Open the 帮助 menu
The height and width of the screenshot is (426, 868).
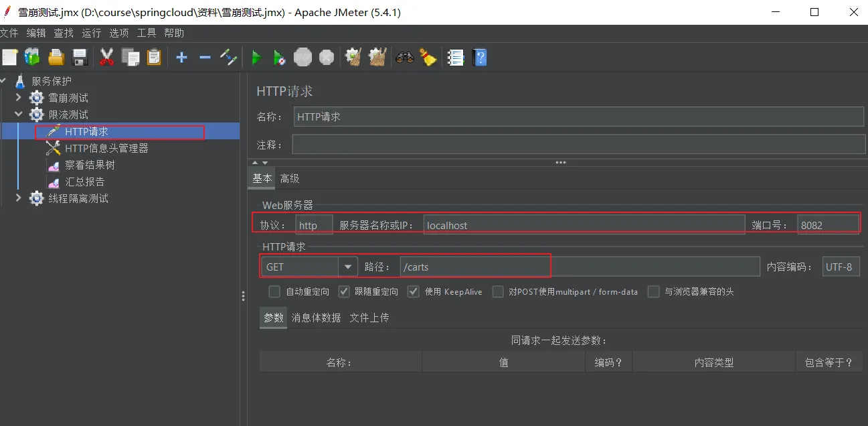(174, 33)
